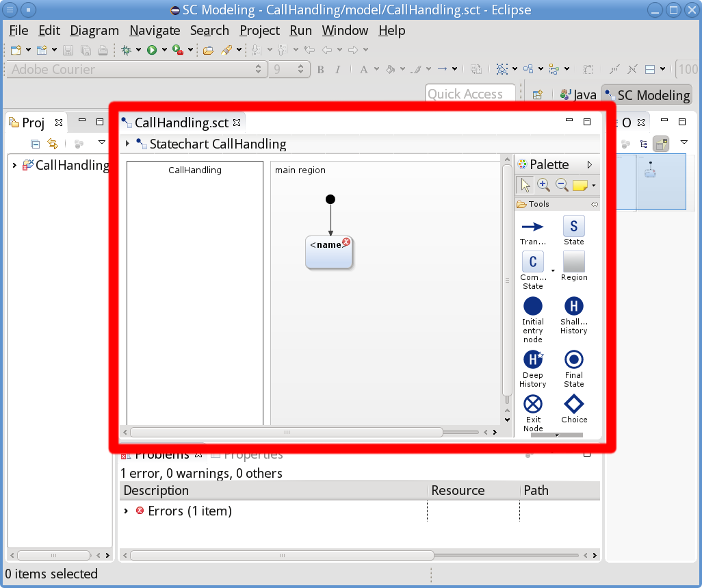The width and height of the screenshot is (702, 588).
Task: Open the Window menu
Action: click(x=345, y=30)
